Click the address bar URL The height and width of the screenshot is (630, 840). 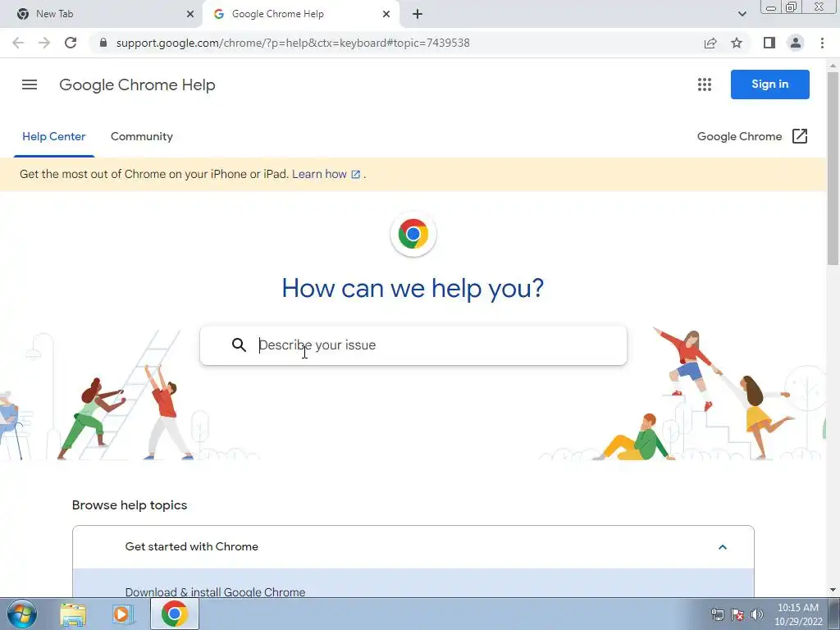click(x=293, y=43)
